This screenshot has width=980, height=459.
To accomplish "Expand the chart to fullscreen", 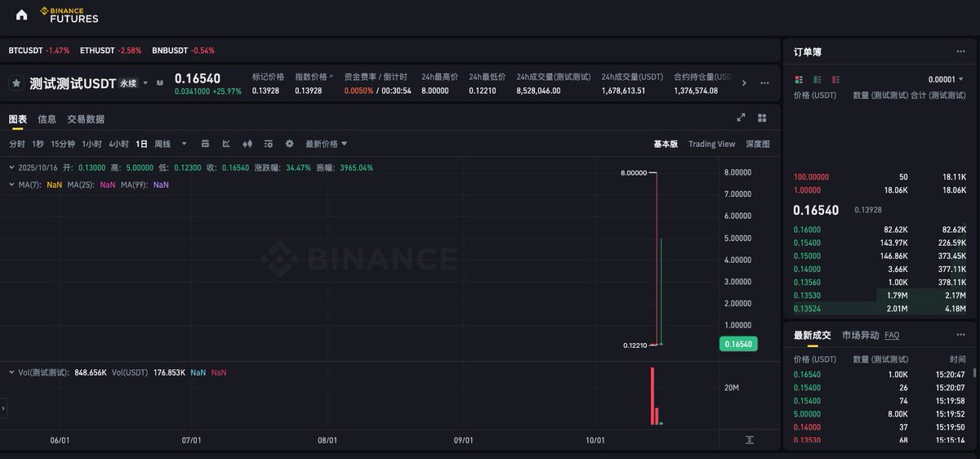I will click(x=741, y=118).
